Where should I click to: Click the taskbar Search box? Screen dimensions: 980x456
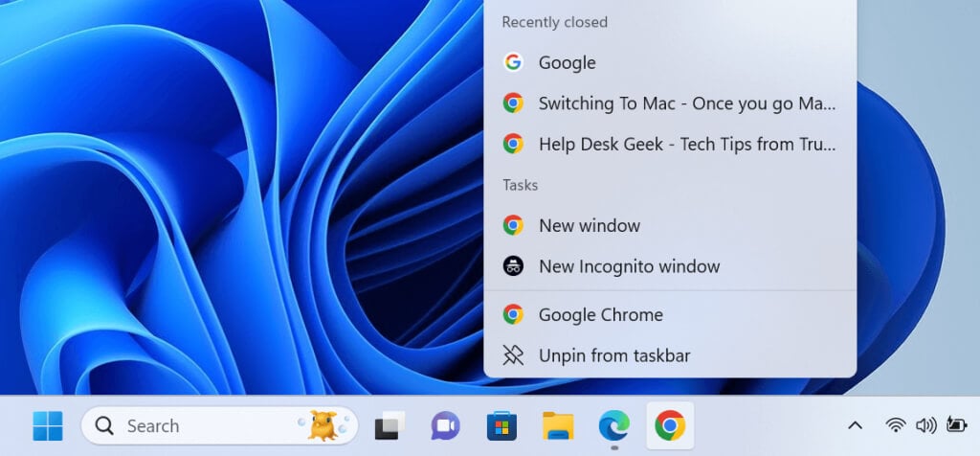point(220,426)
